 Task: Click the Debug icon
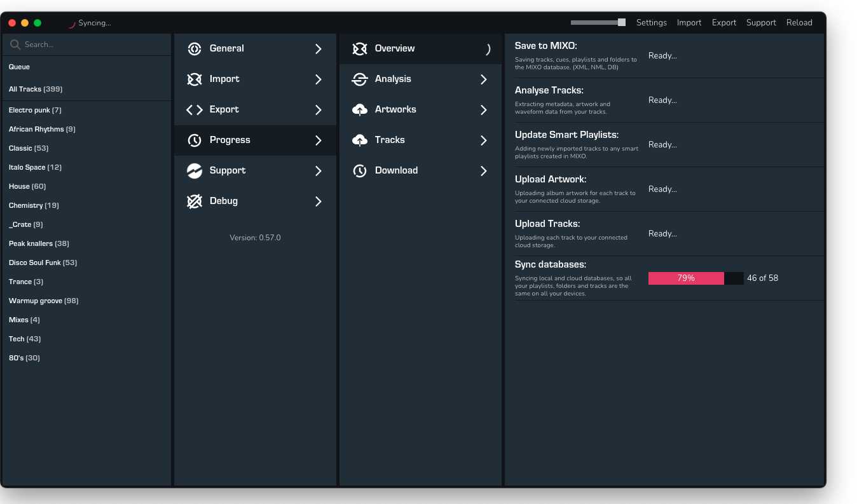click(x=195, y=201)
